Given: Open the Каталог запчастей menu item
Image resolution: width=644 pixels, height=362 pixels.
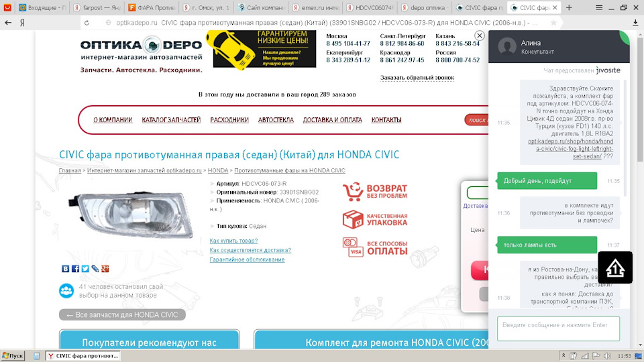Looking at the screenshot, I should click(171, 120).
